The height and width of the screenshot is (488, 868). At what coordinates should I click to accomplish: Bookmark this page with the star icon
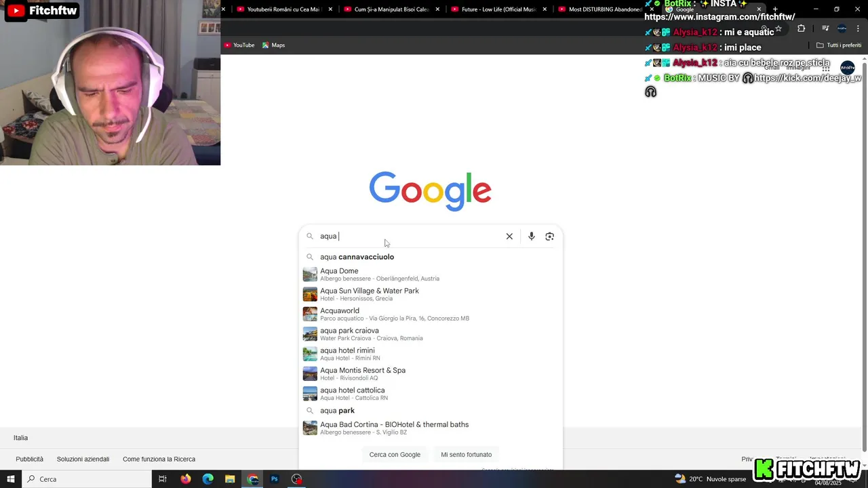click(778, 28)
